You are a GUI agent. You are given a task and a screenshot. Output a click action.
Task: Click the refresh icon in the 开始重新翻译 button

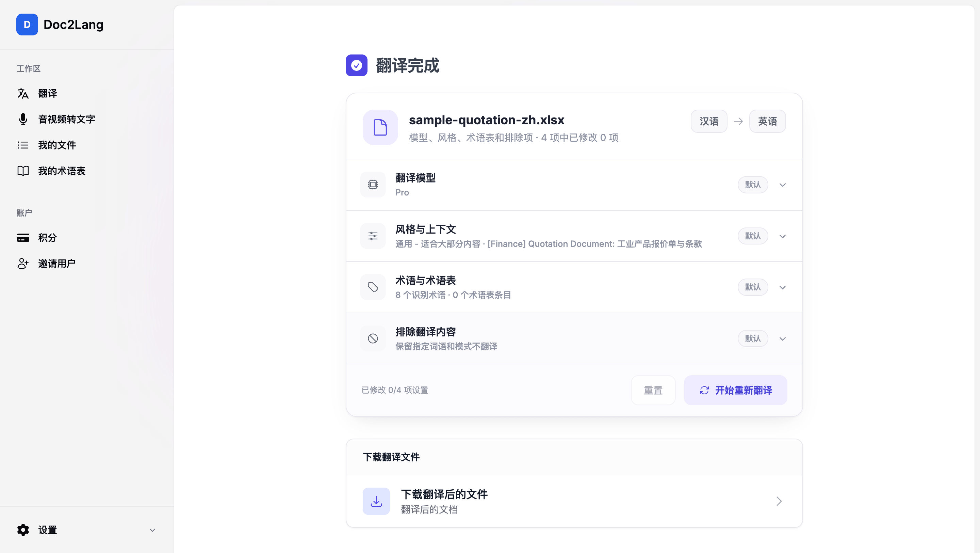[704, 390]
